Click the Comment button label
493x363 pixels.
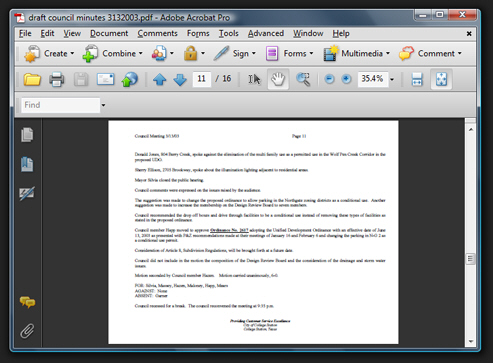click(x=436, y=53)
